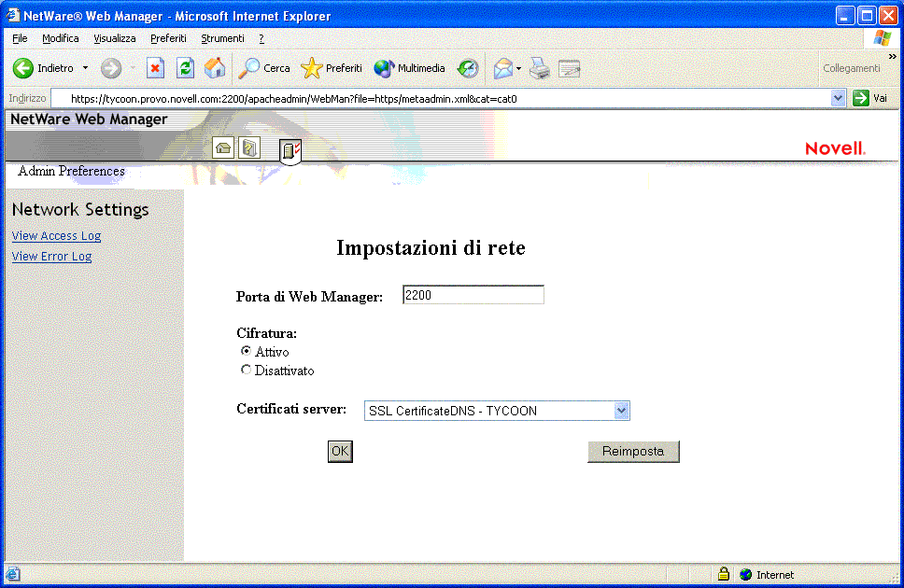The image size is (904, 588).
Task: Print the page using the printer icon
Action: point(540,68)
